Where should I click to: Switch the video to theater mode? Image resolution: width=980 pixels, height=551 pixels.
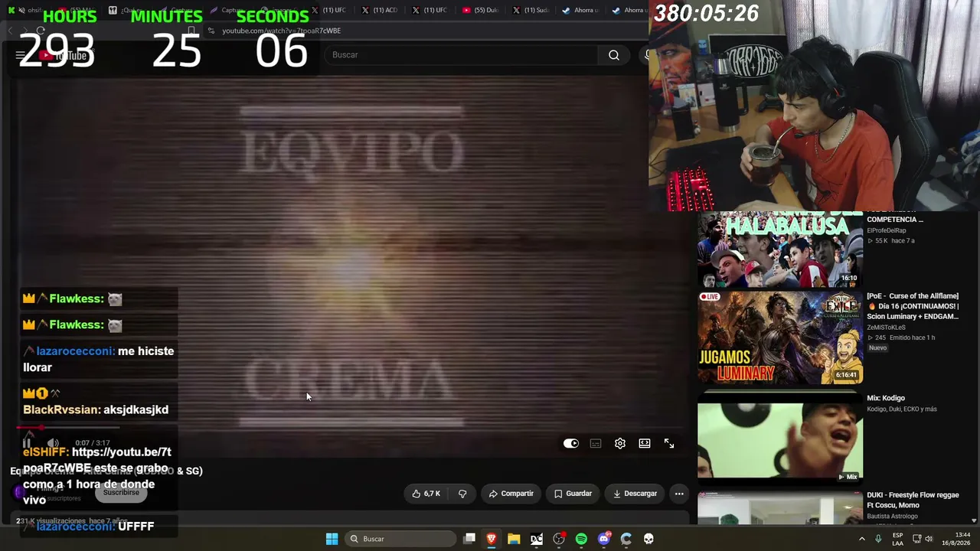[x=645, y=443]
